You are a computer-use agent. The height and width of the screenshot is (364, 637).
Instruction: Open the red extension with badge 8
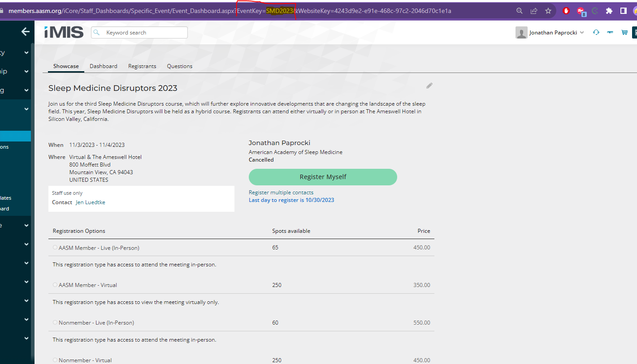click(x=581, y=11)
